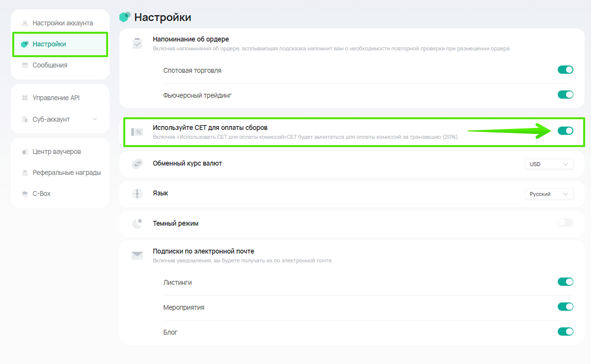Click the page title Настройки logo icon
The height and width of the screenshot is (364, 591).
click(x=125, y=17)
